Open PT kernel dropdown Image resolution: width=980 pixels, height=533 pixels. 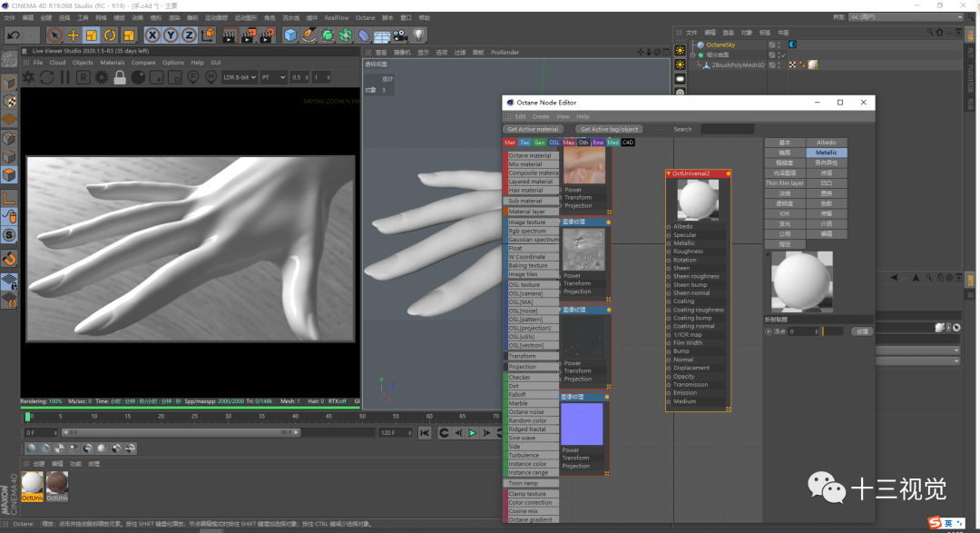pyautogui.click(x=273, y=77)
